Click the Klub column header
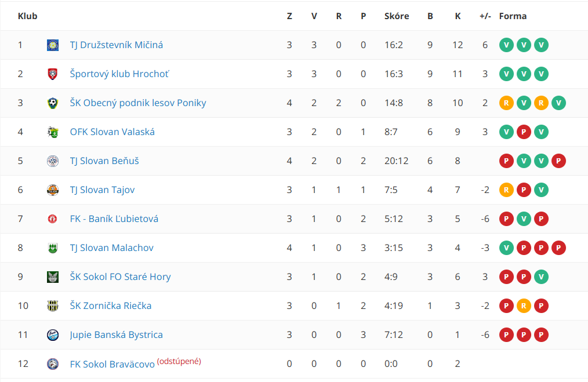This screenshot has width=588, height=382. tap(27, 16)
